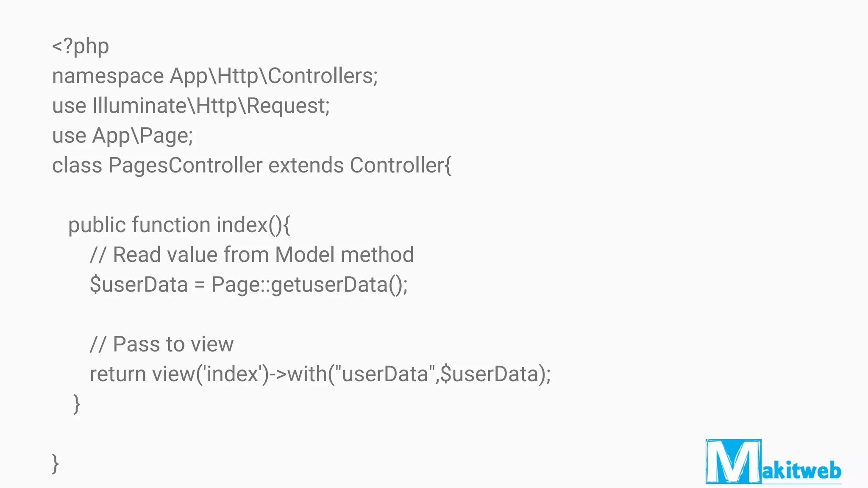Click the 'public' keyword
Screen dimensions: 868x488
coord(97,225)
